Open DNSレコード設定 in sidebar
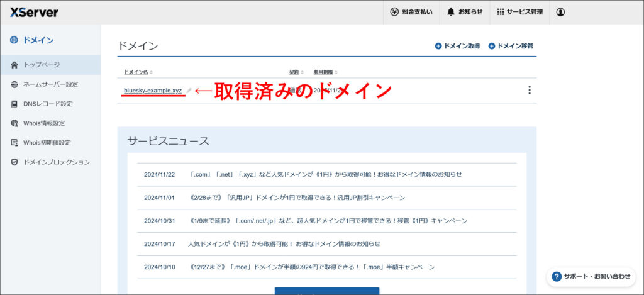Screen dimensions: 644x295 pyautogui.click(x=50, y=104)
